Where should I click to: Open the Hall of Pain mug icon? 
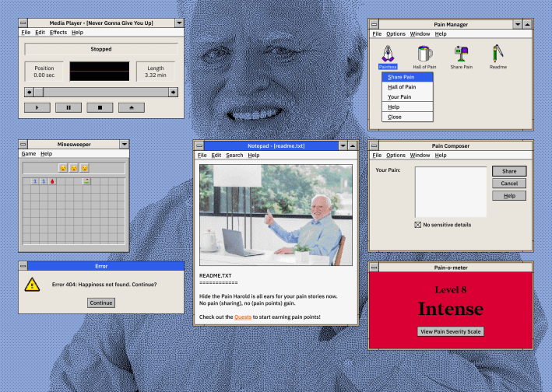(x=424, y=54)
